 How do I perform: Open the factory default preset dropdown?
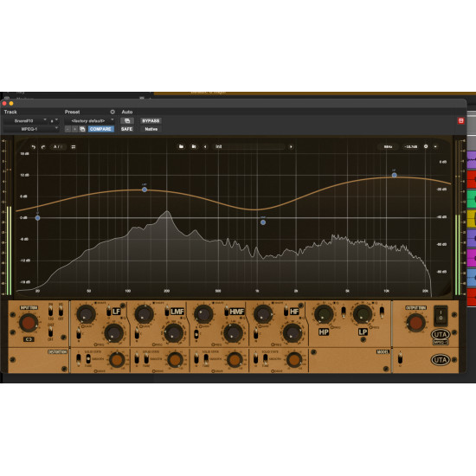89,120
